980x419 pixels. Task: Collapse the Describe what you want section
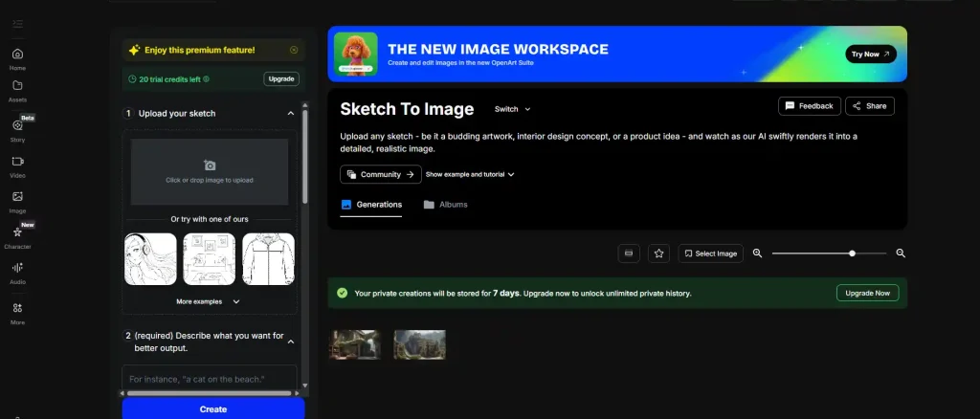(x=291, y=342)
